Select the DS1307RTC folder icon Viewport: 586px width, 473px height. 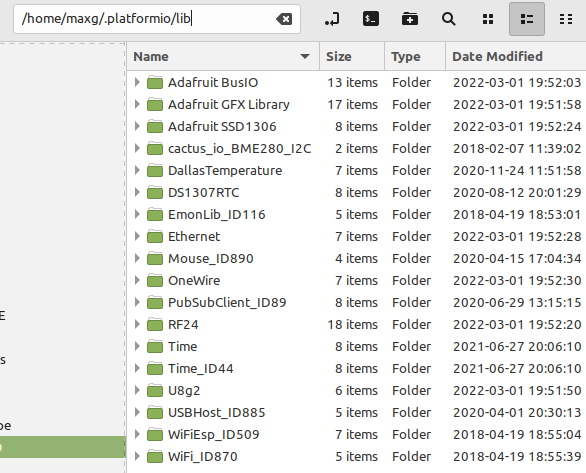click(155, 192)
